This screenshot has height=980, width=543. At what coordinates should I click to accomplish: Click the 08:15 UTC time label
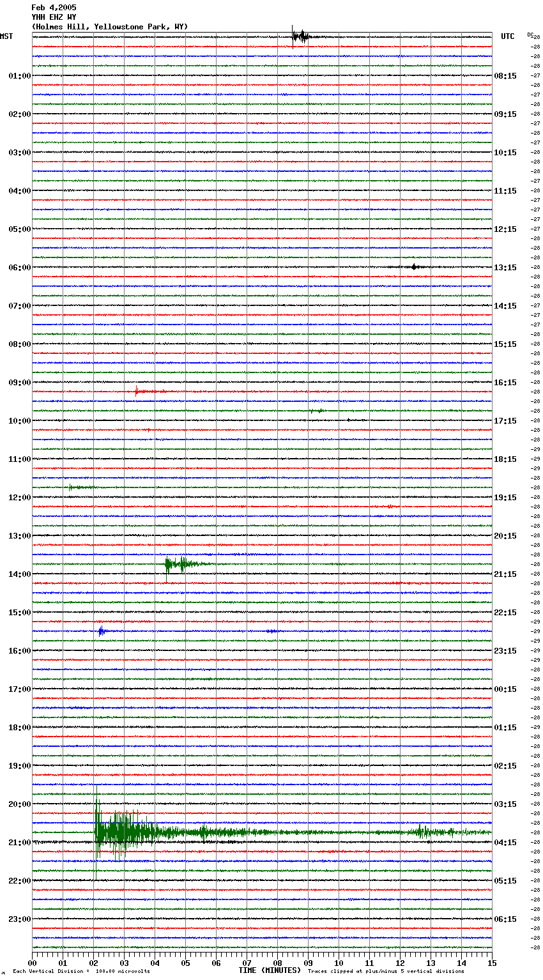point(505,76)
